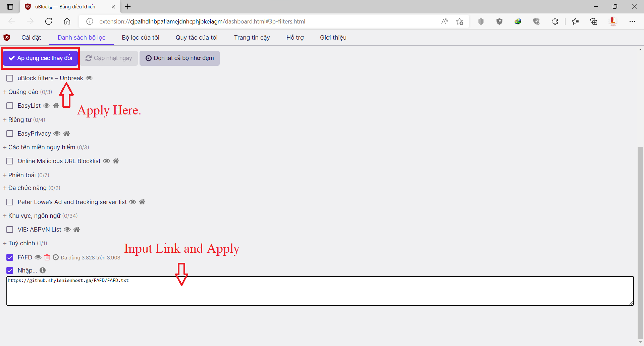Open Peter Lowe's list home page icon
644x346 pixels.
coord(142,202)
